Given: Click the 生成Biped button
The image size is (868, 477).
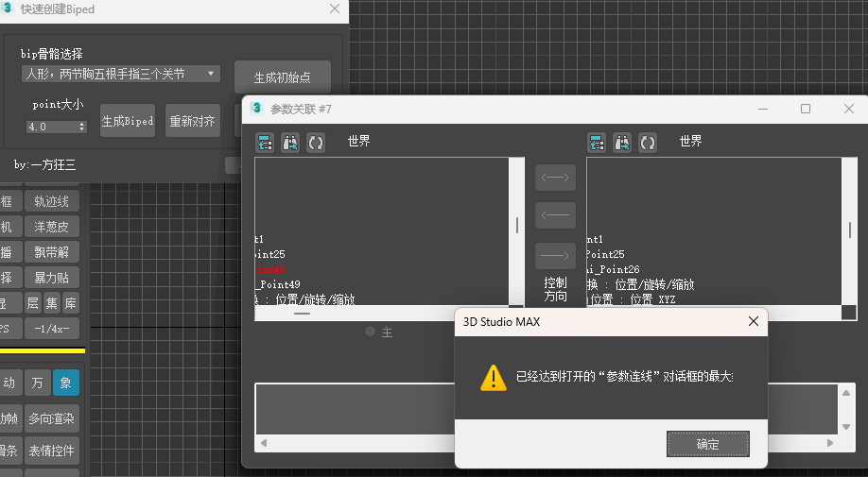Looking at the screenshot, I should 128,121.
